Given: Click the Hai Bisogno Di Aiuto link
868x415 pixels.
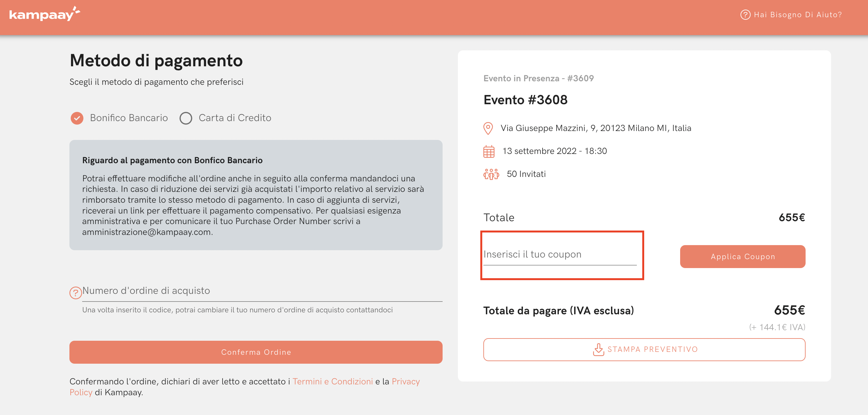Looking at the screenshot, I should pos(791,15).
